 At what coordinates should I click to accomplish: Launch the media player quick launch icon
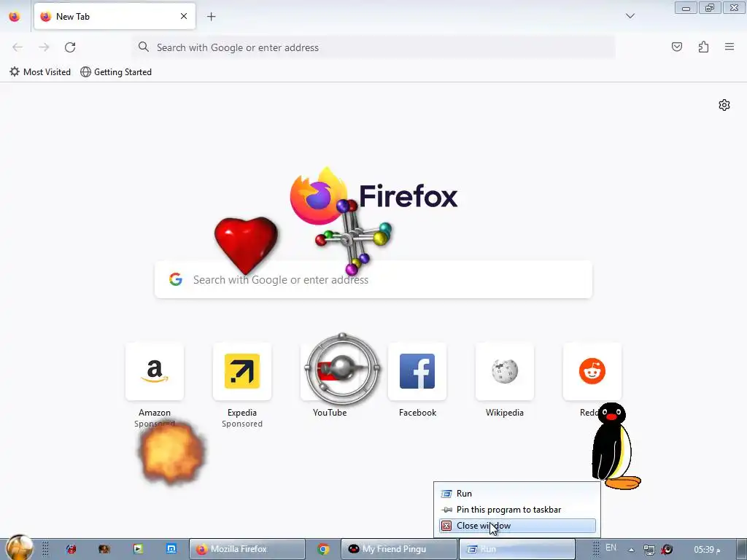pyautogui.click(x=138, y=549)
